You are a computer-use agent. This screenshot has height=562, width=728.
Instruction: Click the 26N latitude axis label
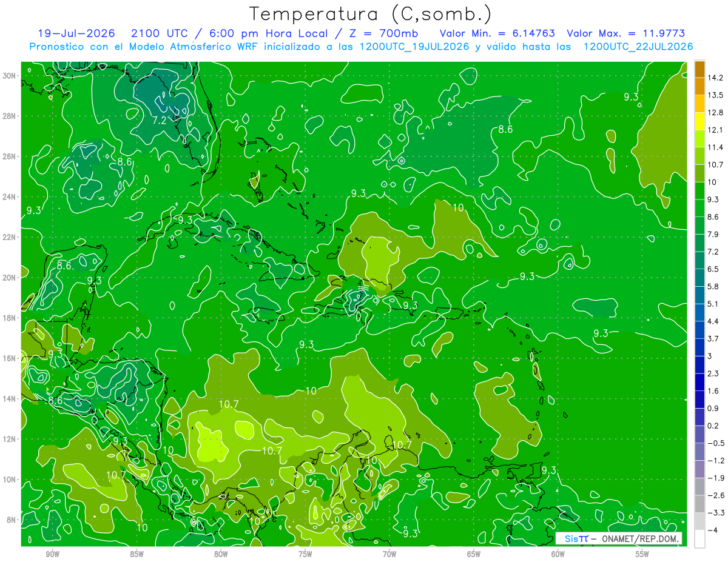pos(10,156)
